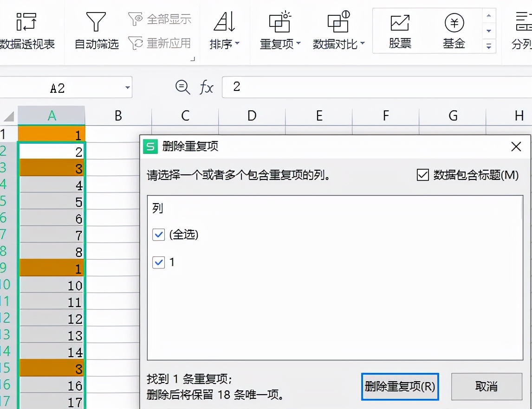Viewport: 532px width, 409px height.
Task: Click cell A13 containing 13
Action: pyautogui.click(x=51, y=335)
